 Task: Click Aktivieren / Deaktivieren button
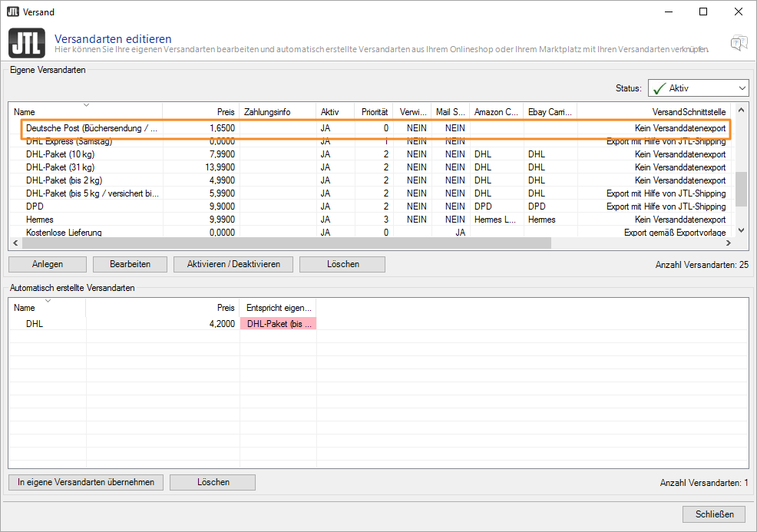(233, 264)
